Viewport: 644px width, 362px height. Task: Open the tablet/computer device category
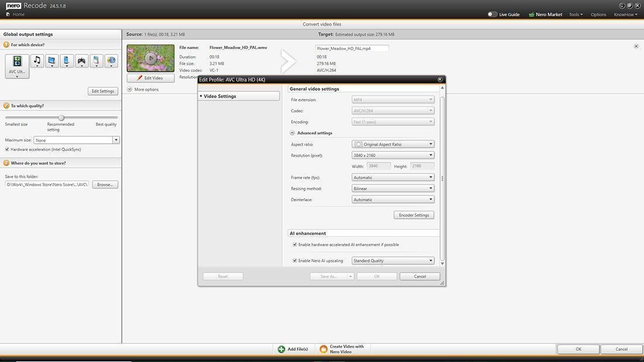point(52,61)
